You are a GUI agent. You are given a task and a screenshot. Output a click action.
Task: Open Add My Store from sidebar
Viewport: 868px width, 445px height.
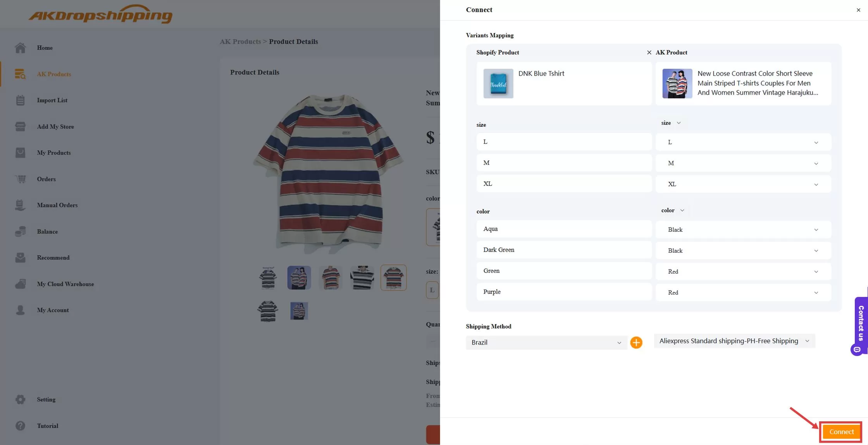point(20,126)
